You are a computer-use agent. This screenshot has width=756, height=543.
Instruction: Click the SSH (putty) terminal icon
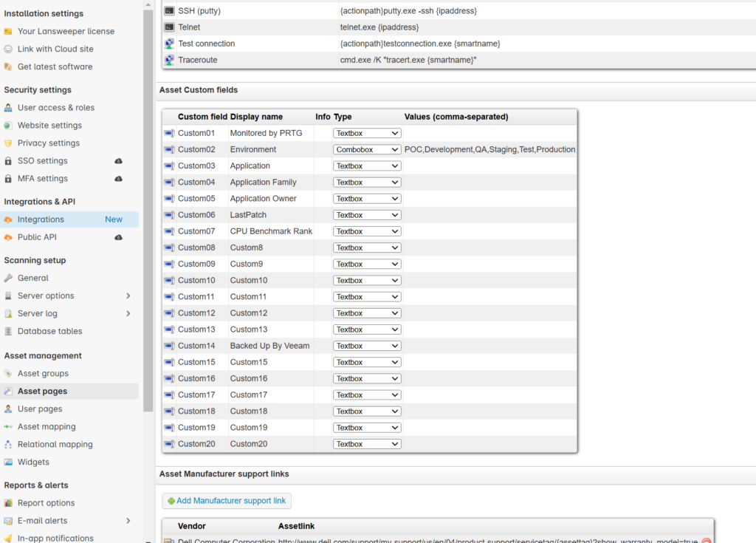(x=168, y=10)
